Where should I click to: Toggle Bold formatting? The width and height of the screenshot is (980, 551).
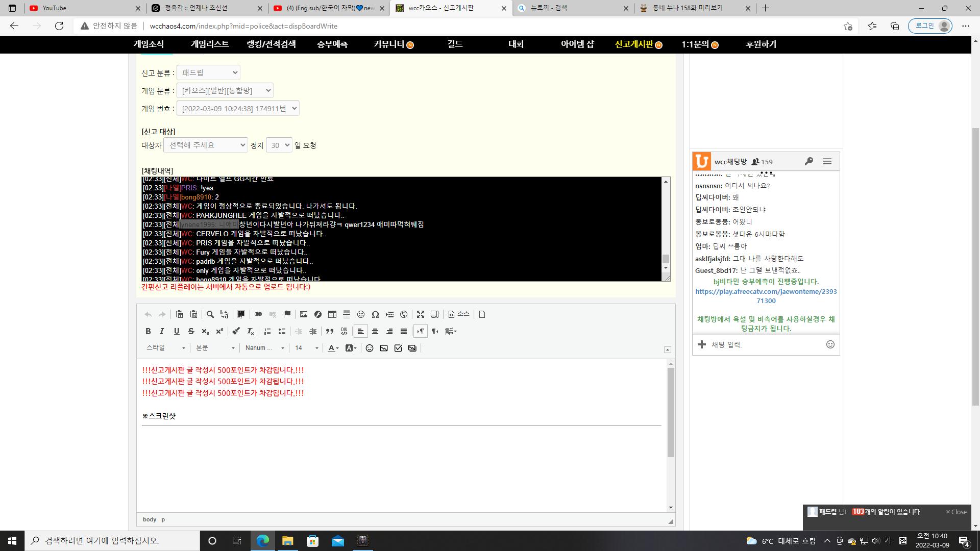click(148, 331)
